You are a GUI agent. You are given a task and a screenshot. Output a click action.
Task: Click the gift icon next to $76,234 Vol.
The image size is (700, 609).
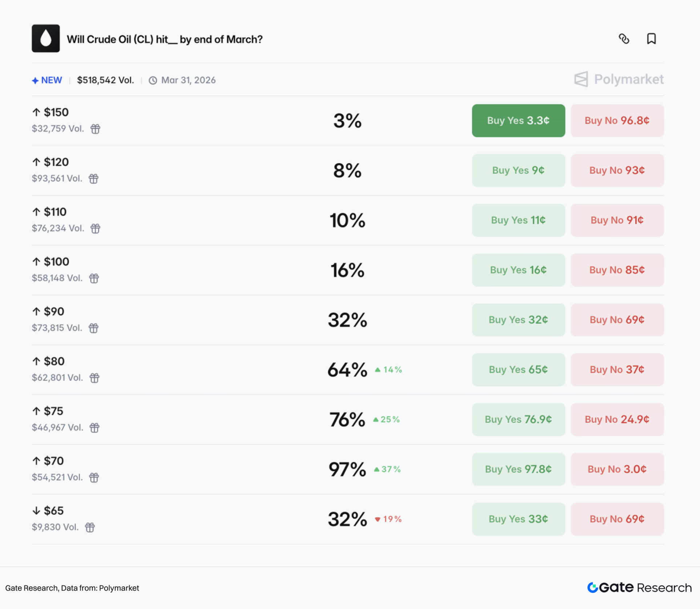(96, 229)
